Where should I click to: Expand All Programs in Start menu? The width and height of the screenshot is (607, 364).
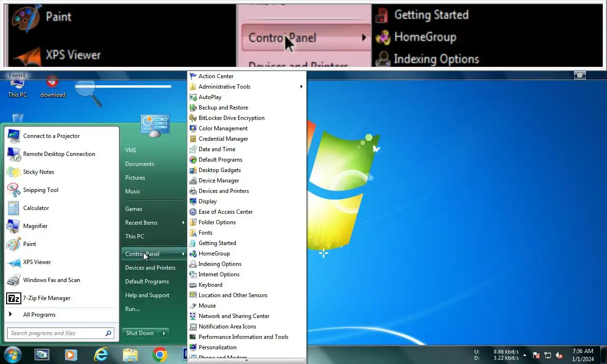point(62,315)
